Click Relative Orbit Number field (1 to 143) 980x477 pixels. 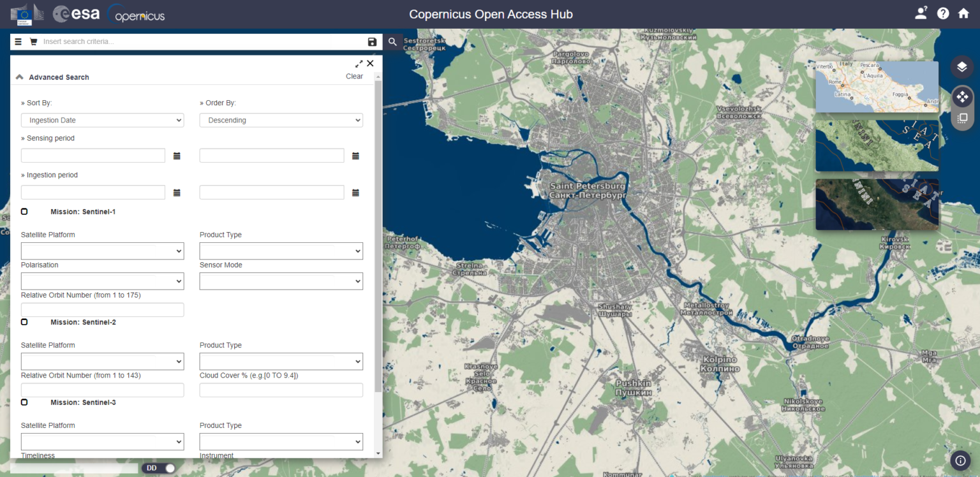(x=103, y=390)
